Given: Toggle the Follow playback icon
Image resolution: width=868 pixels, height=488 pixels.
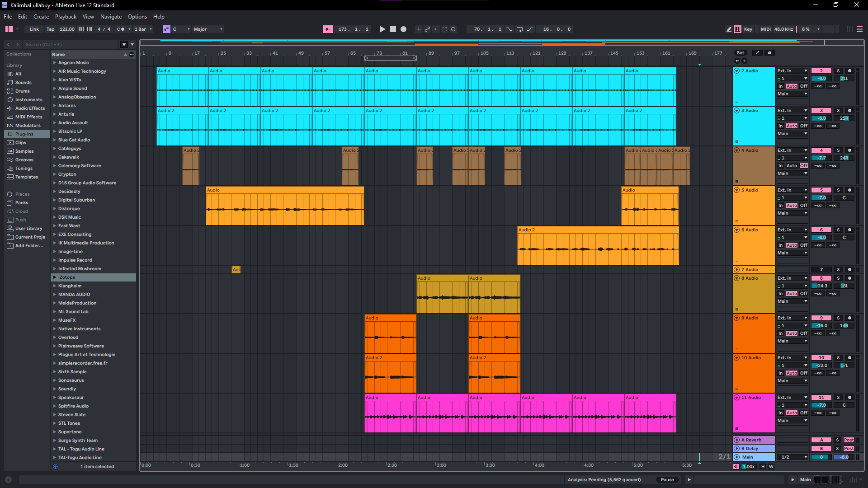Looking at the screenshot, I should [x=328, y=29].
